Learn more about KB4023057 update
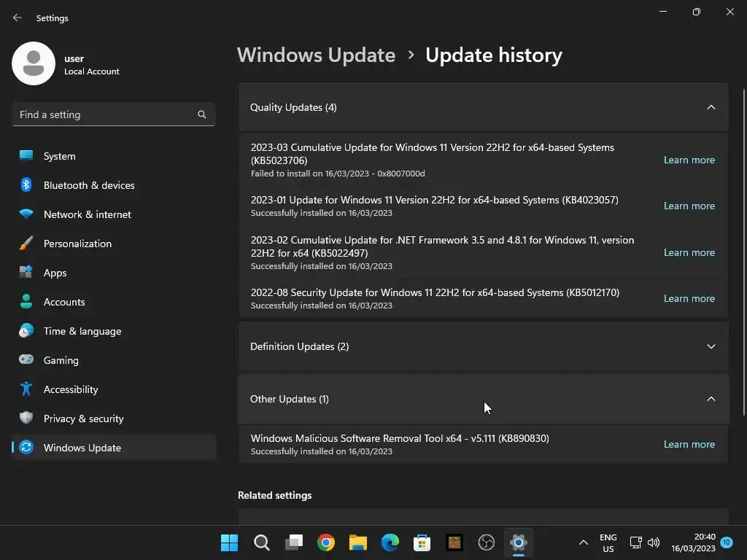Viewport: 747px width, 560px height. (x=689, y=206)
